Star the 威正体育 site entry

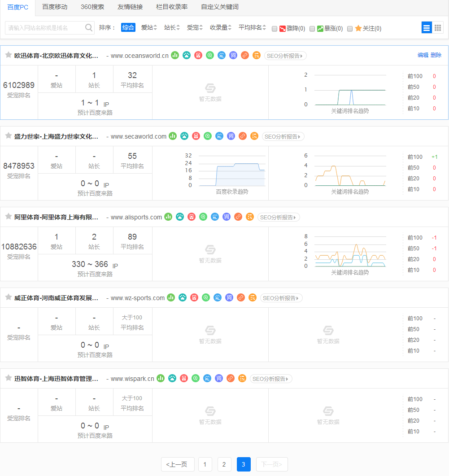(9, 297)
